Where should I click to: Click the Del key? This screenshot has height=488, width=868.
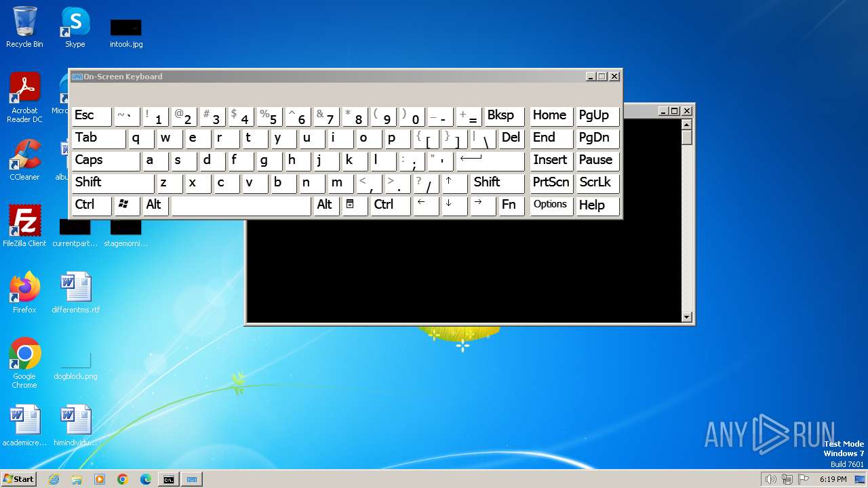pos(511,138)
